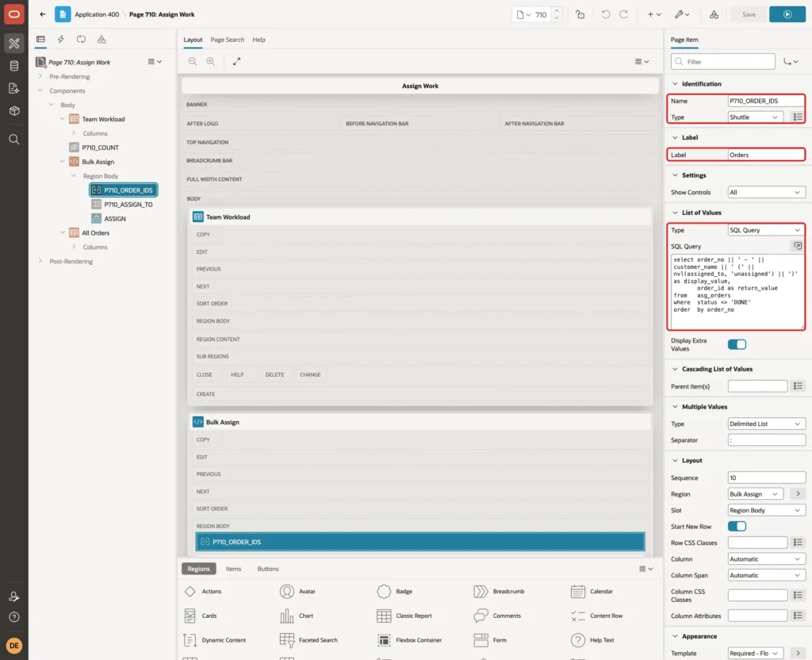Expand Pre-Rendering tree node
The width and height of the screenshot is (812, 660).
click(40, 76)
